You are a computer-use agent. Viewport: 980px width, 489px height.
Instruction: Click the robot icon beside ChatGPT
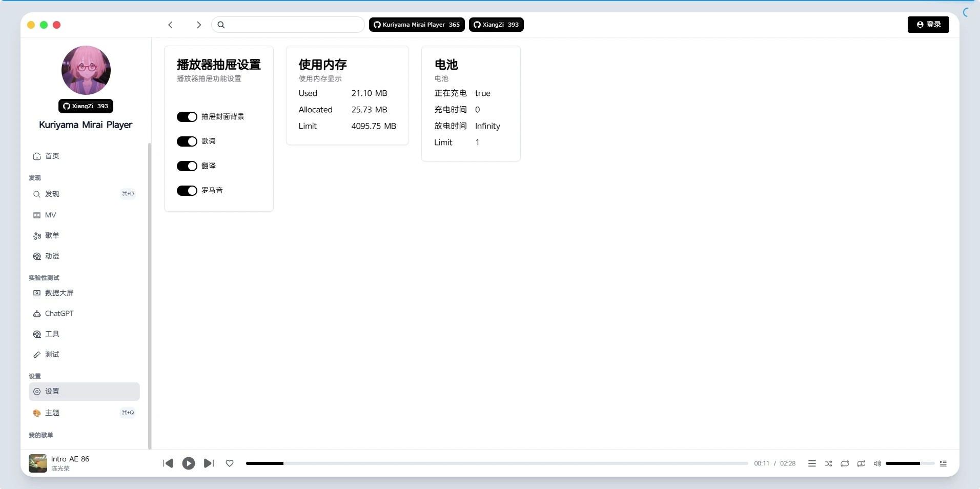pos(37,314)
